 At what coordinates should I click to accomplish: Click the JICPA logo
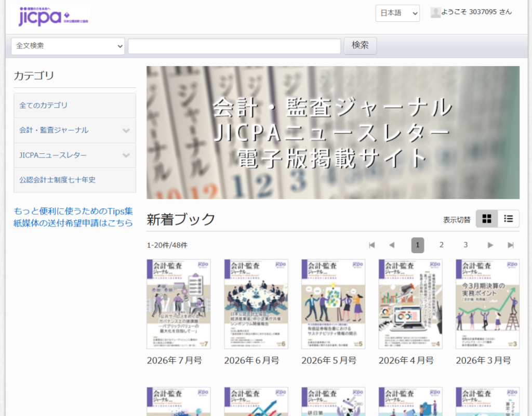51,16
